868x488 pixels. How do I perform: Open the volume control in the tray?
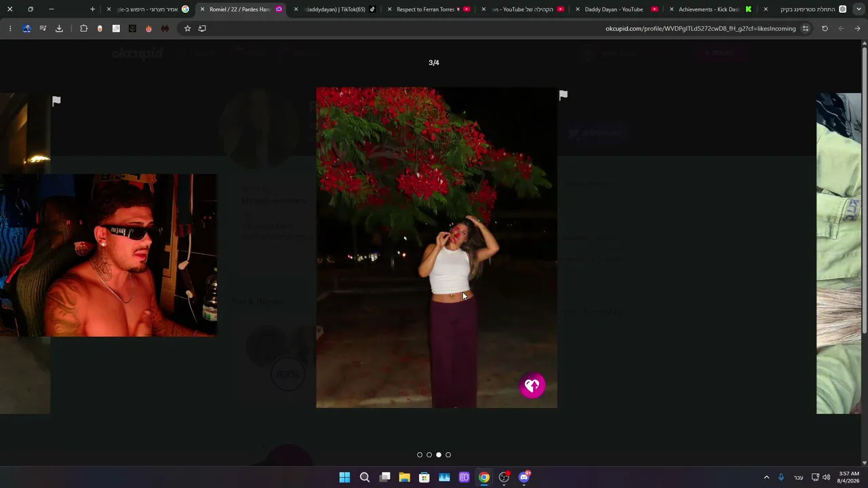(827, 477)
